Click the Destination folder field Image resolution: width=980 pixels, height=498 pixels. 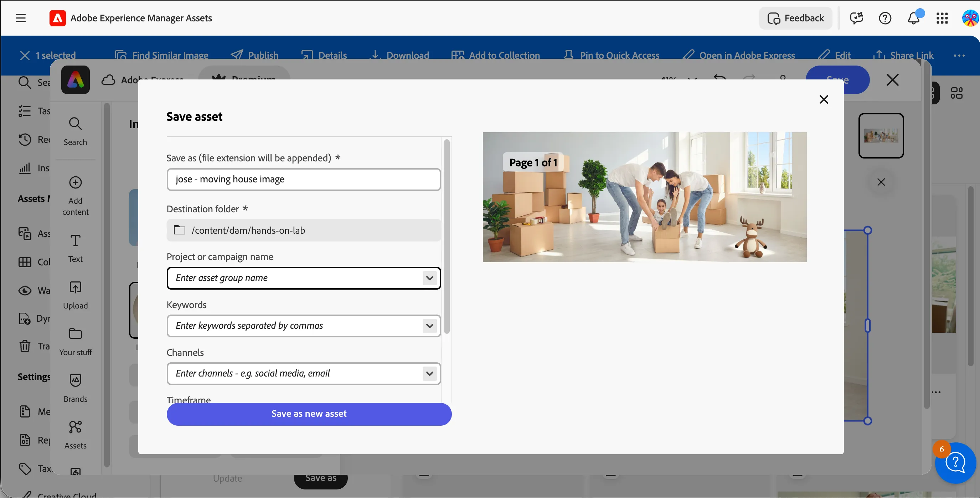(304, 230)
